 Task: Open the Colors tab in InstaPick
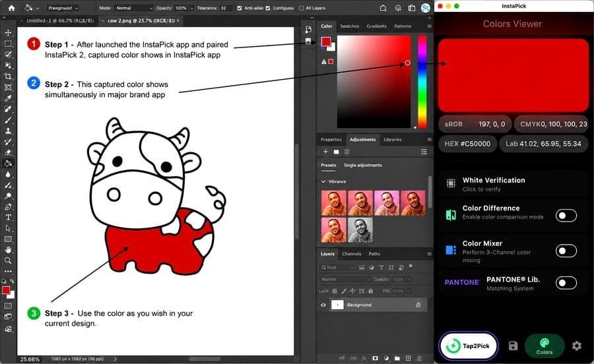click(x=544, y=346)
